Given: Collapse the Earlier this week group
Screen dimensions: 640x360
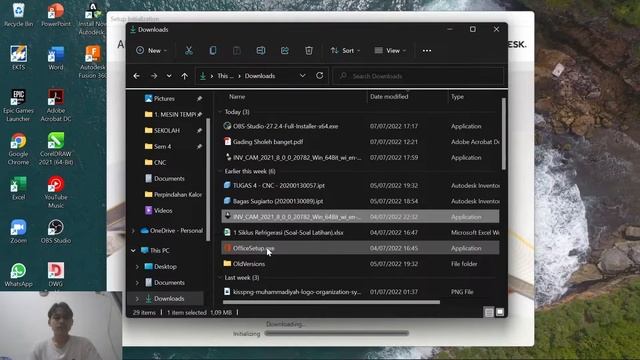Looking at the screenshot, I should pyautogui.click(x=220, y=171).
